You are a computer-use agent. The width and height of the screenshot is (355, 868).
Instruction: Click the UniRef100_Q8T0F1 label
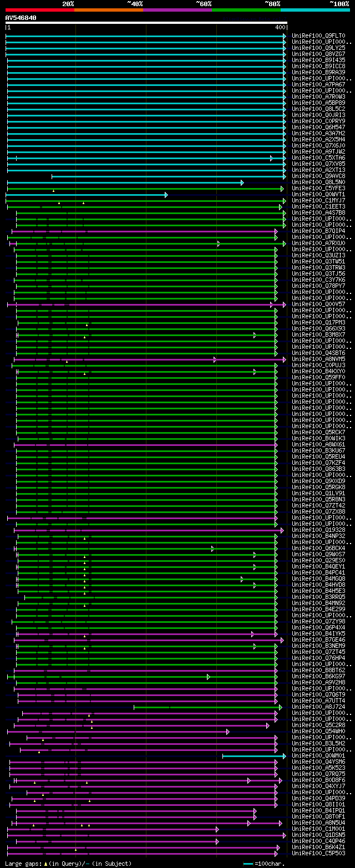[318, 817]
